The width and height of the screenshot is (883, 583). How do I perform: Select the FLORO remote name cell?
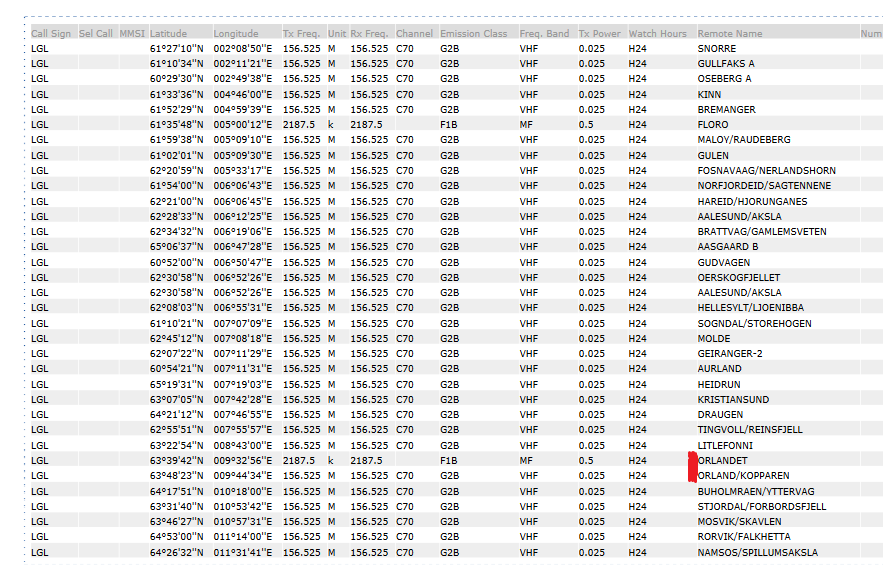tap(712, 124)
